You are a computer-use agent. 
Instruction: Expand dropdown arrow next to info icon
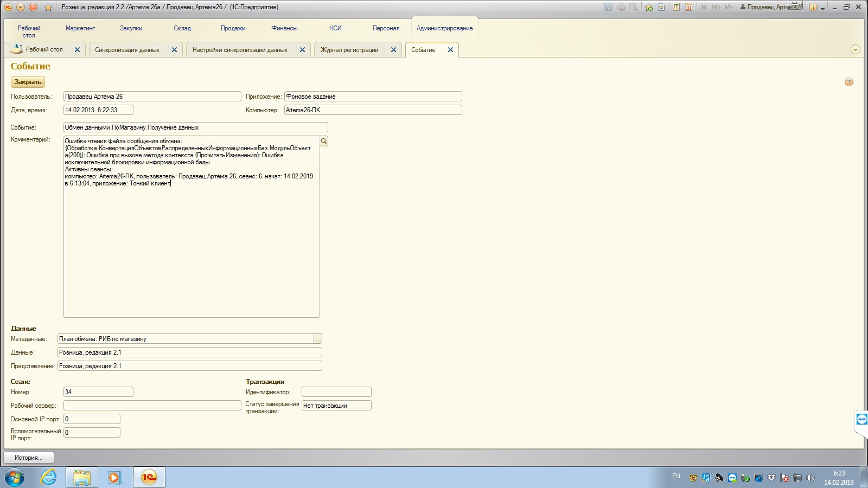pos(823,8)
